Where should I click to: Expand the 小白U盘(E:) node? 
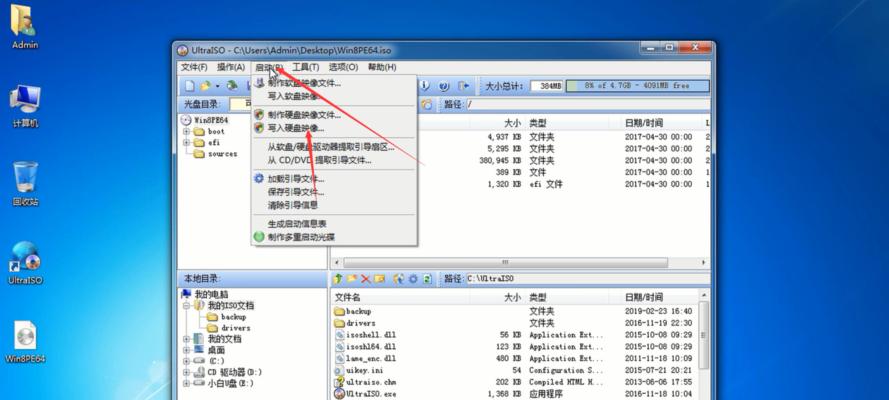point(186,384)
